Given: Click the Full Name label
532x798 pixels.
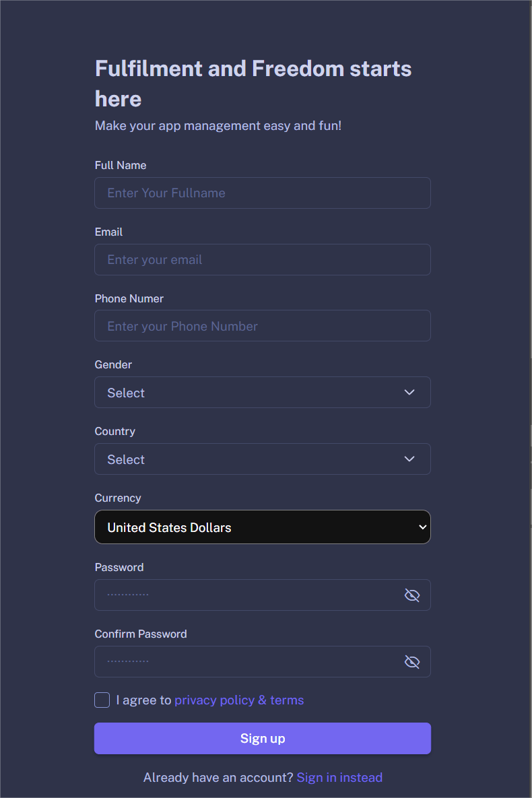Looking at the screenshot, I should click(x=120, y=166).
